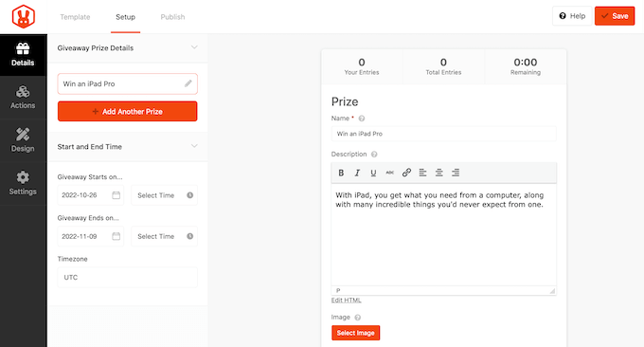Click the Giveaway Ends on... label
Viewport: 644px width, 347px height.
88,218
